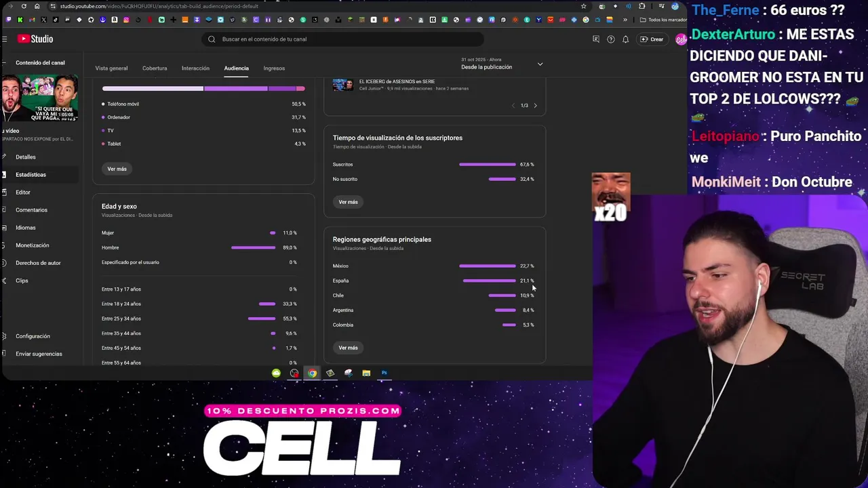Open the notifications bell in Studio
The height and width of the screenshot is (488, 868).
[x=625, y=39]
